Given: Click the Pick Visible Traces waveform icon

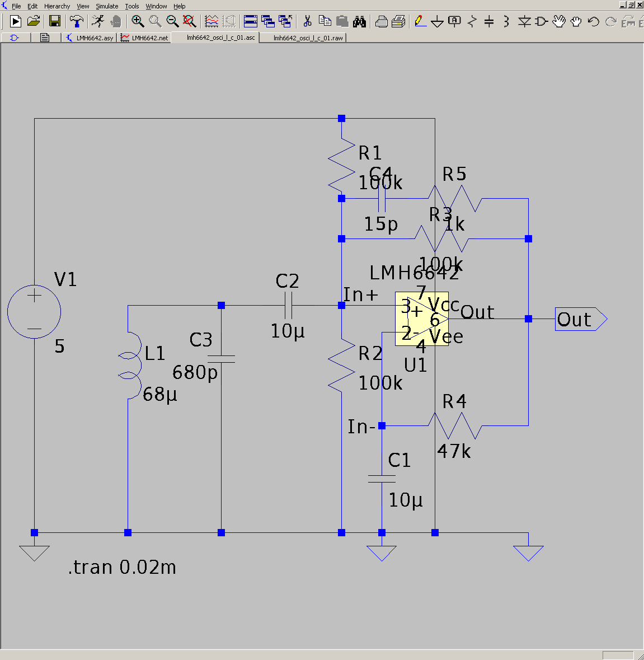Looking at the screenshot, I should click(x=211, y=21).
